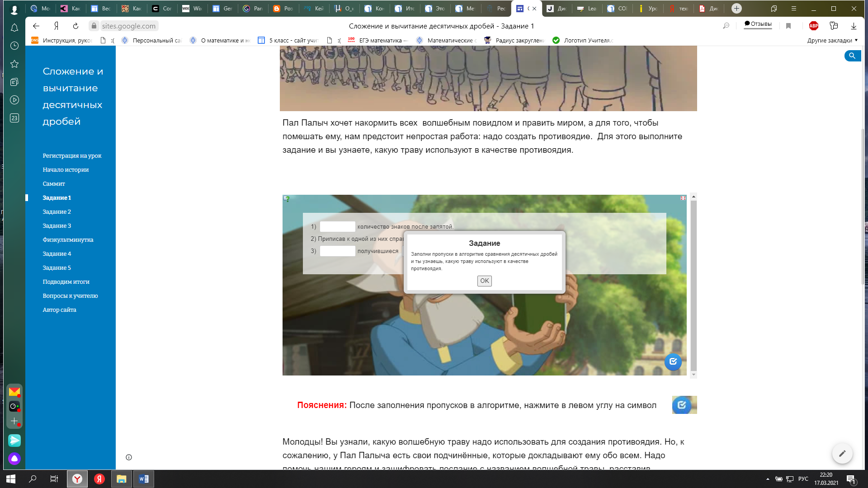
Task: Click the exercise frame vertical scrollbar
Action: click(693, 285)
